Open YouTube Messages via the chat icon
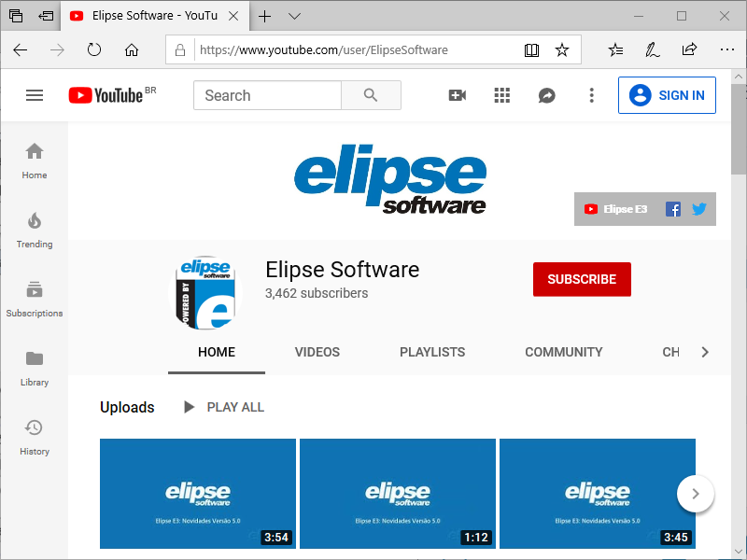The height and width of the screenshot is (560, 747). tap(546, 94)
